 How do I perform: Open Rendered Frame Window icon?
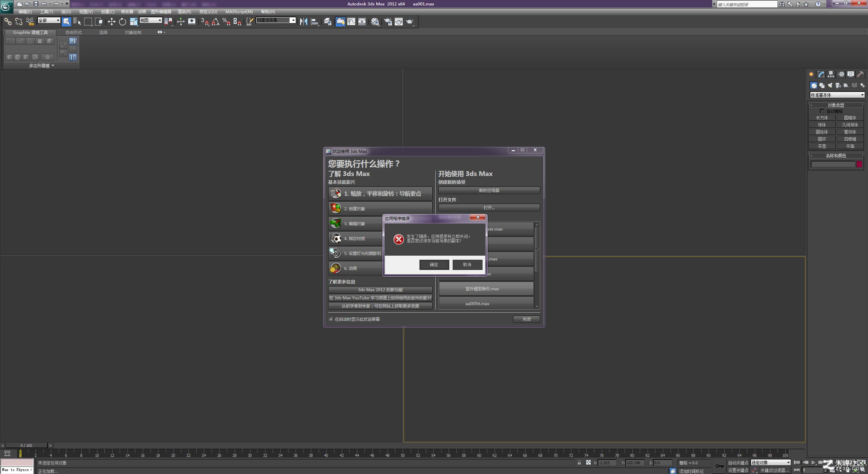click(x=399, y=22)
